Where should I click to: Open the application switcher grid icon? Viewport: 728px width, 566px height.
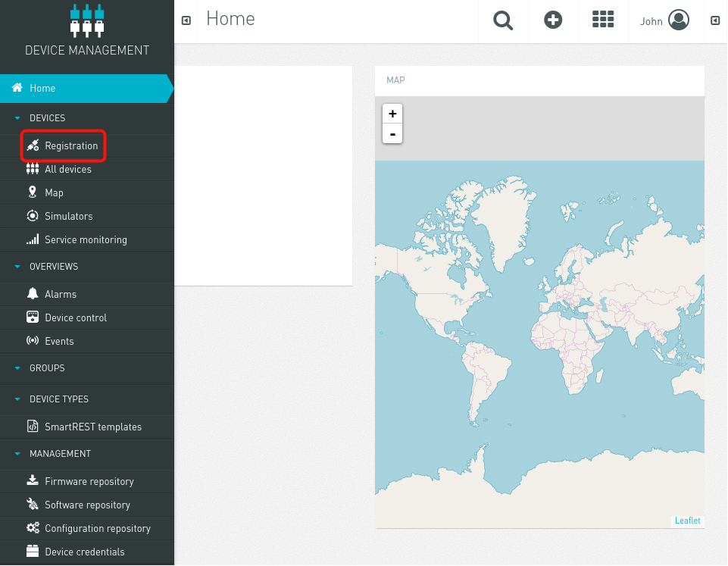tap(603, 21)
